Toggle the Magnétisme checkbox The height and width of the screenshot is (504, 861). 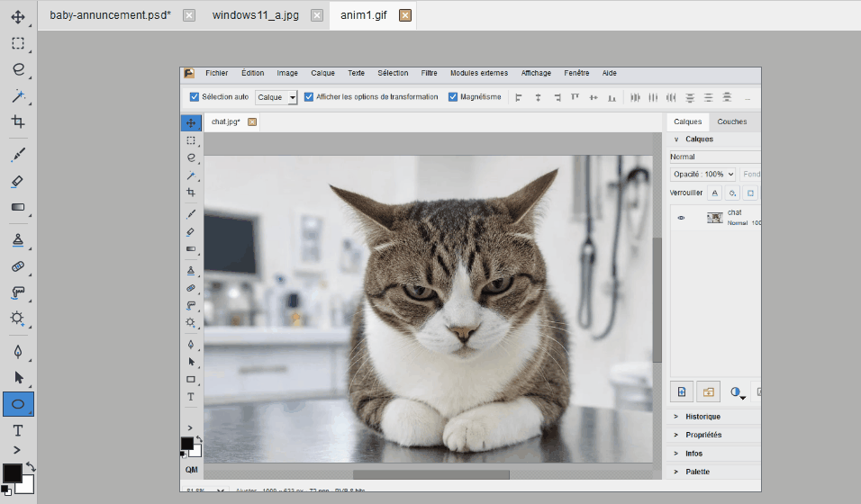[x=452, y=96]
